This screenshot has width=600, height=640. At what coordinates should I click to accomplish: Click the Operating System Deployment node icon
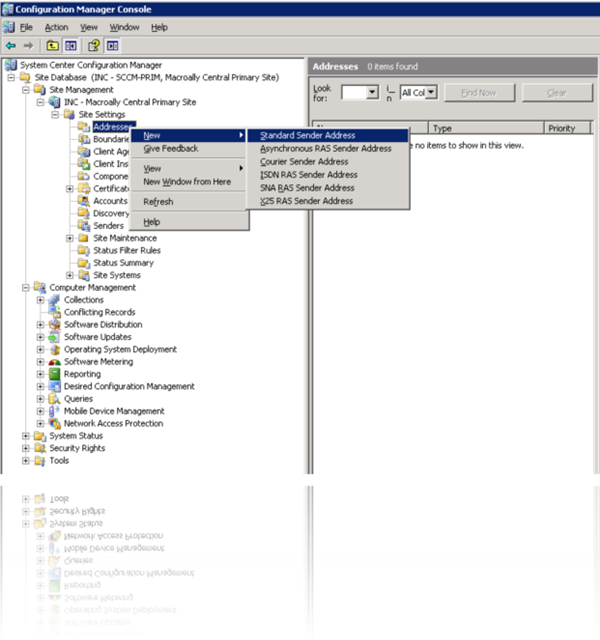coord(55,349)
